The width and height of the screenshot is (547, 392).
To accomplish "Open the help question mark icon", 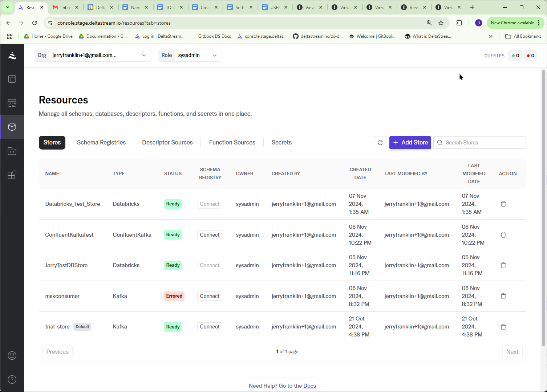I will 12,379.
